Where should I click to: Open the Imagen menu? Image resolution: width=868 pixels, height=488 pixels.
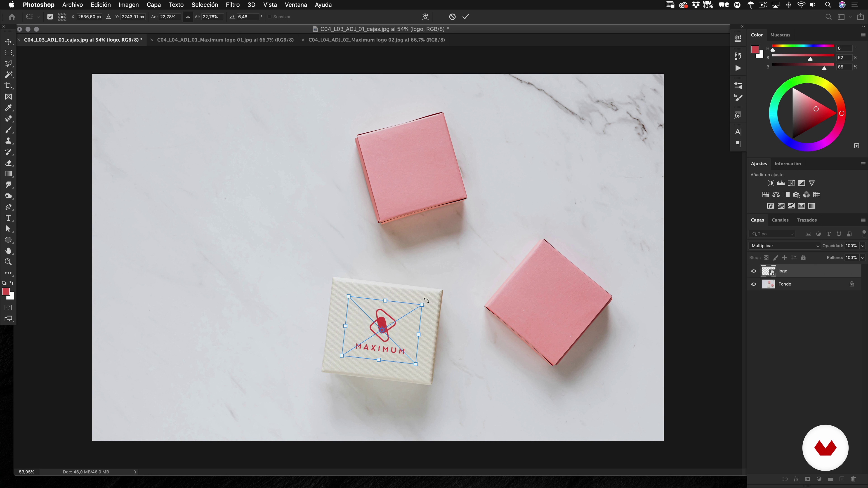[128, 5]
